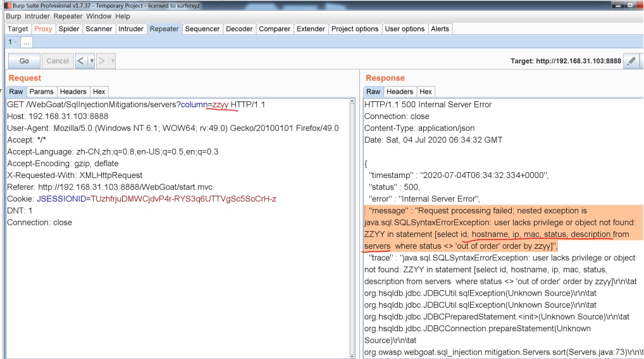Viewport: 644px width, 359px height.
Task: Click the Burp Suite logo in title bar
Action: click(x=8, y=5)
